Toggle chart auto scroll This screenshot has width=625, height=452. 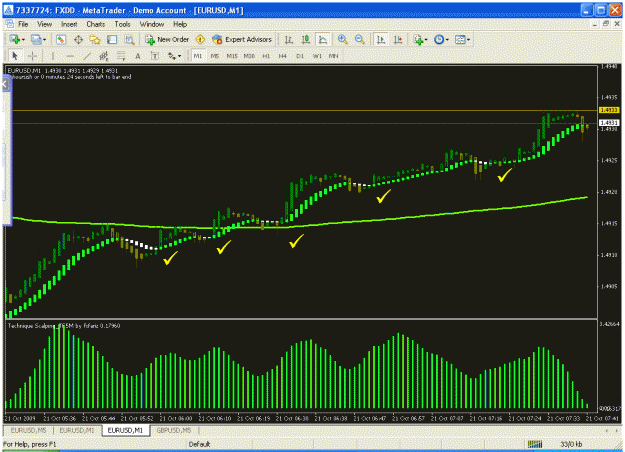381,39
